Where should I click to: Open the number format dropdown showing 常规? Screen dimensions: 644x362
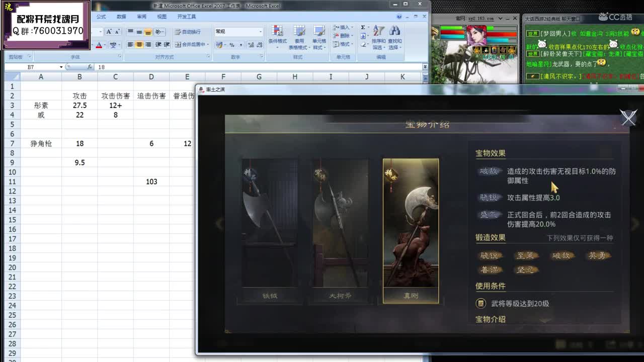tap(260, 32)
